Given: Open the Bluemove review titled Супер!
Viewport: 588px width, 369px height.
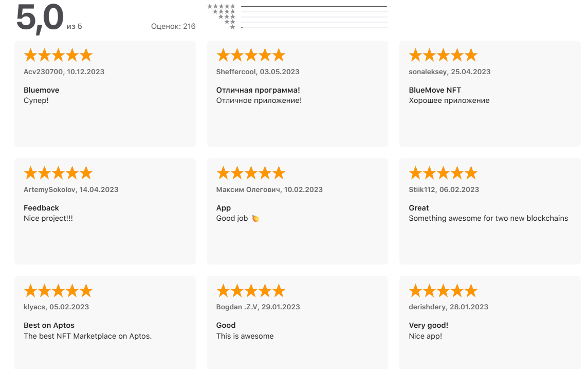Looking at the screenshot, I should pos(105,94).
